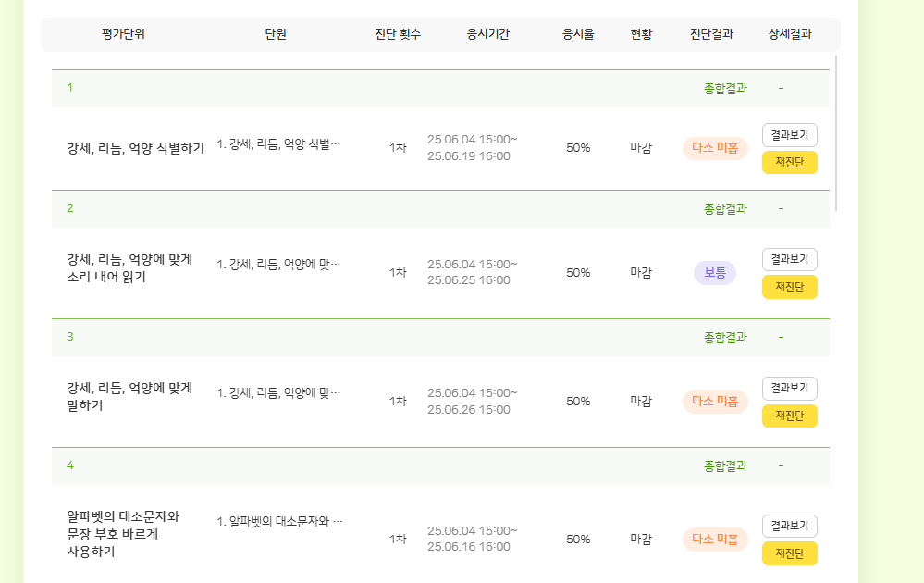Select the 종합결과 link in section 2
The width and height of the screenshot is (924, 583).
pyautogui.click(x=725, y=208)
